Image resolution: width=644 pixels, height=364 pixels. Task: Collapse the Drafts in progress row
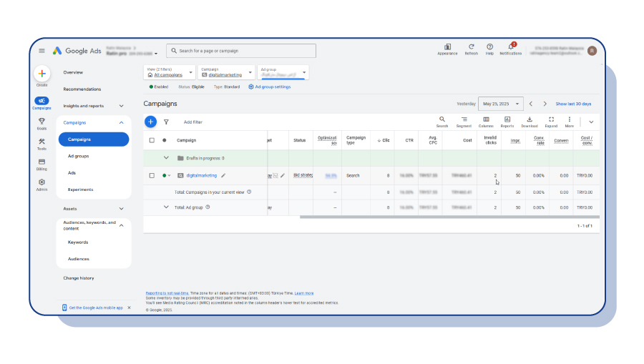[x=166, y=158]
